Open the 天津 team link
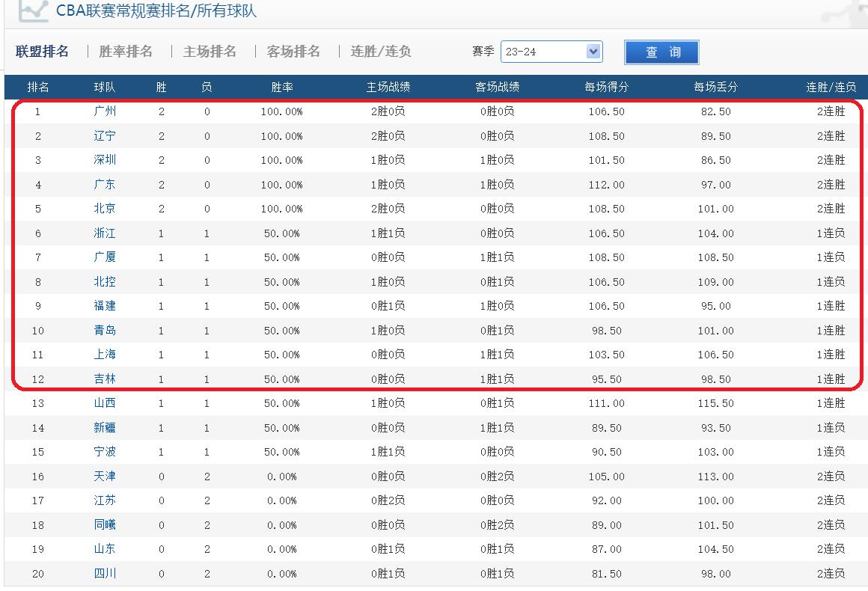The width and height of the screenshot is (868, 591). tap(105, 477)
